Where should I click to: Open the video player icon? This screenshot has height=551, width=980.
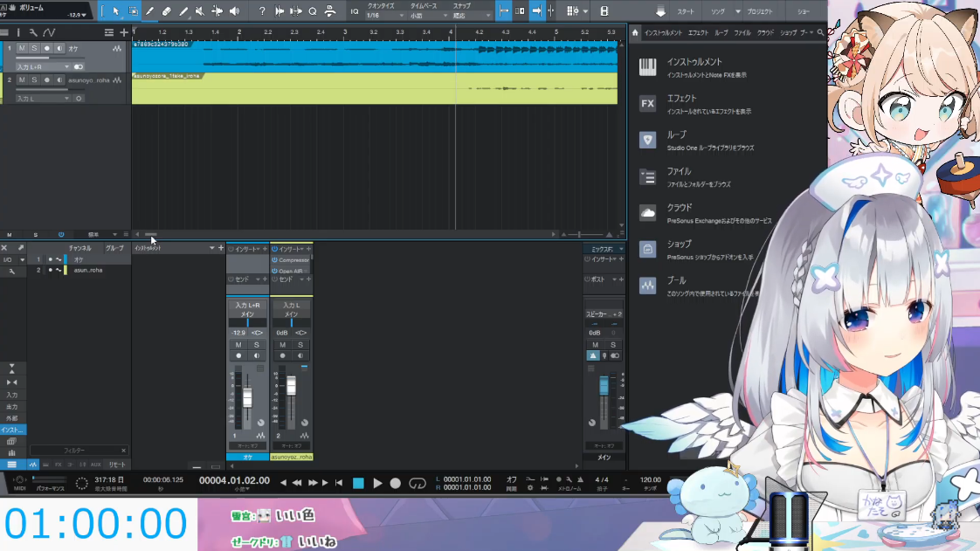click(x=604, y=11)
